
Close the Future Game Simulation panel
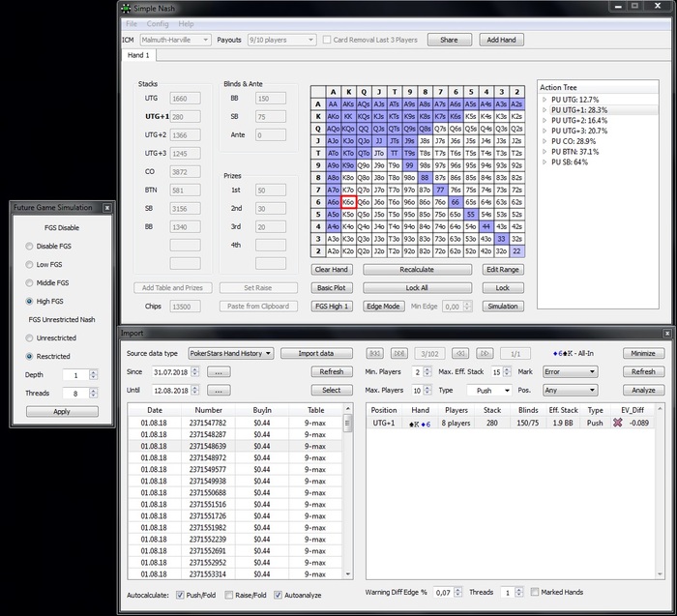coord(107,208)
